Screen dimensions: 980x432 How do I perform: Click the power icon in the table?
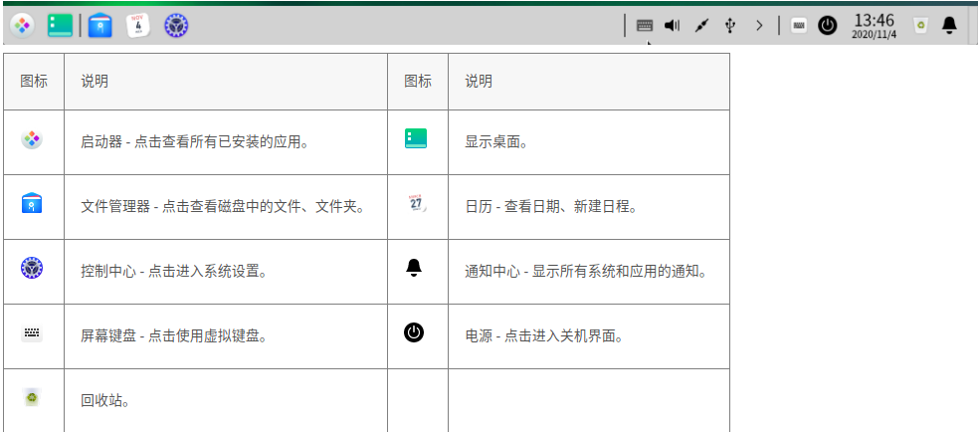pyautogui.click(x=415, y=332)
